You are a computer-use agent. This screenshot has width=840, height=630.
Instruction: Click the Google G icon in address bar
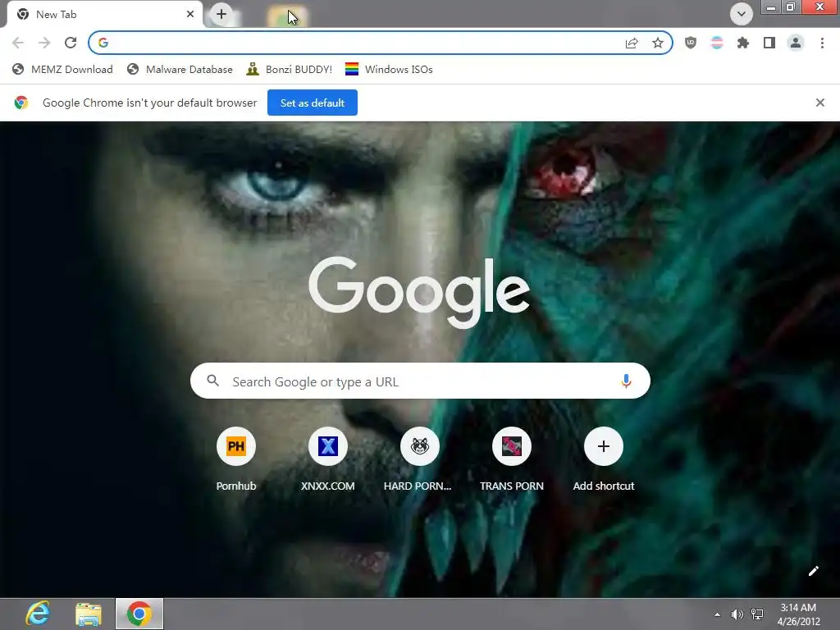pyautogui.click(x=103, y=43)
